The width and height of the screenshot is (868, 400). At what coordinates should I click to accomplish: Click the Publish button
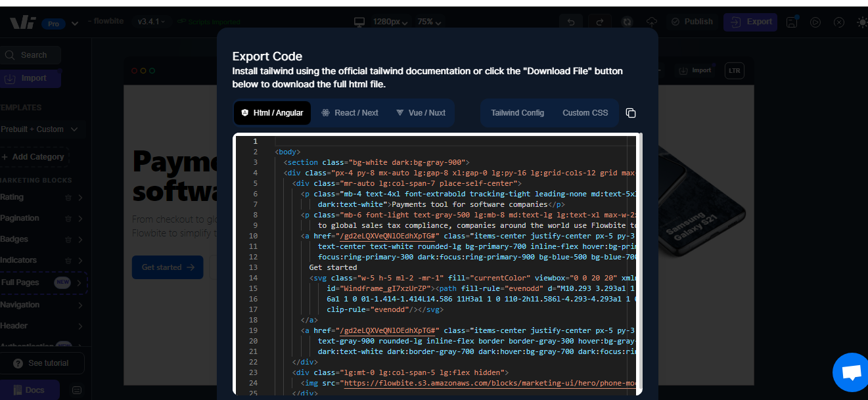point(692,22)
